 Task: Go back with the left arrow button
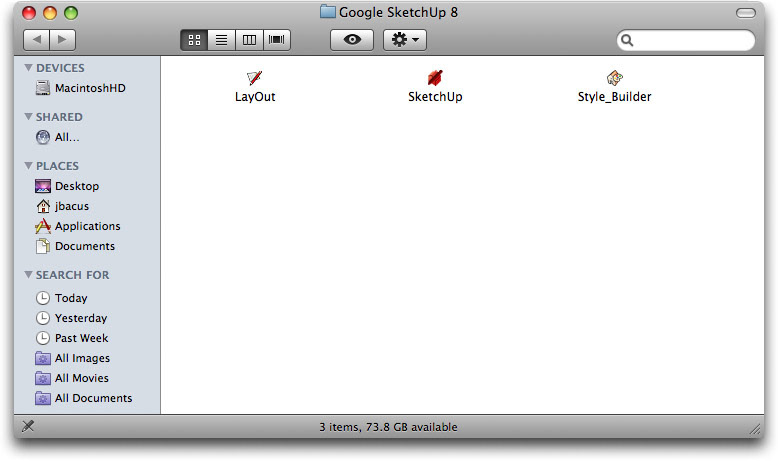click(37, 40)
